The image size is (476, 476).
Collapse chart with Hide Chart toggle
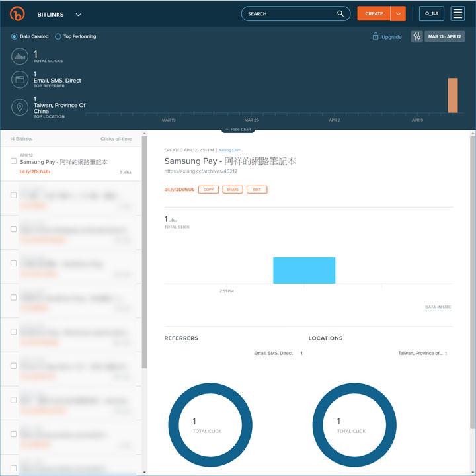coord(238,130)
